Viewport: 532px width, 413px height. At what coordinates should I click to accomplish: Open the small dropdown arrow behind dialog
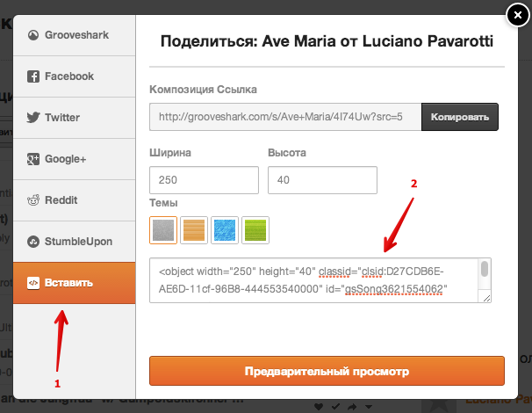369,407
